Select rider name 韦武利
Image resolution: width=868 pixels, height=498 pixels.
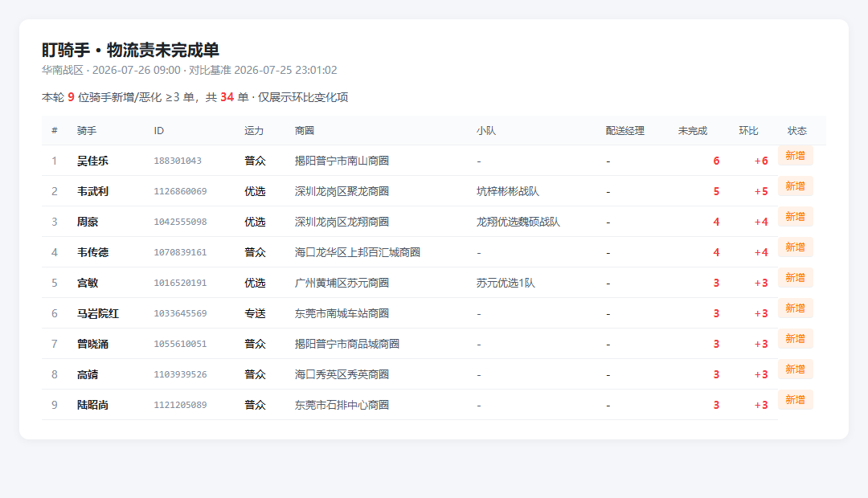92,191
